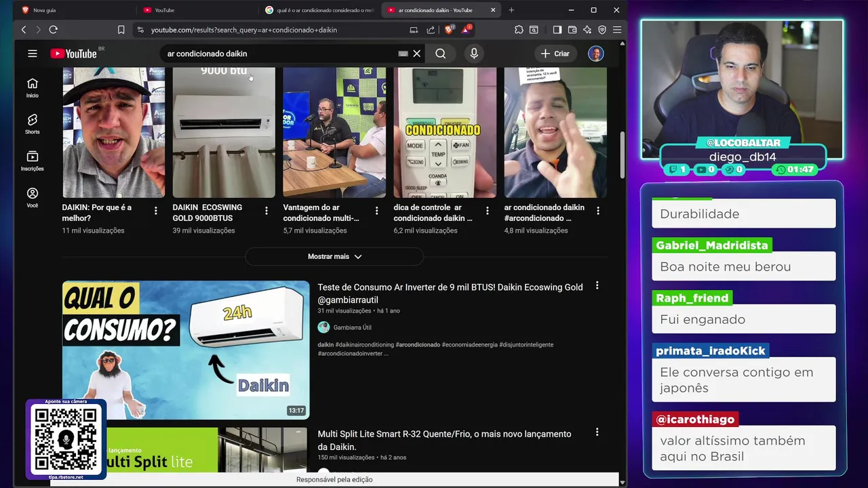Image resolution: width=868 pixels, height=488 pixels.
Task: Open the Gambiarra Útil channel link
Action: [x=352, y=327]
